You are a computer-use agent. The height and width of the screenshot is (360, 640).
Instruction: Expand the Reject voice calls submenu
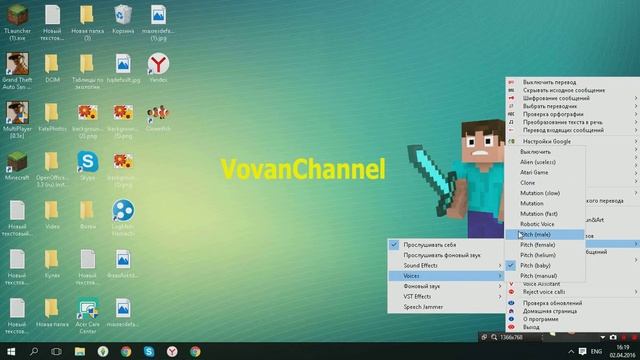(572, 292)
